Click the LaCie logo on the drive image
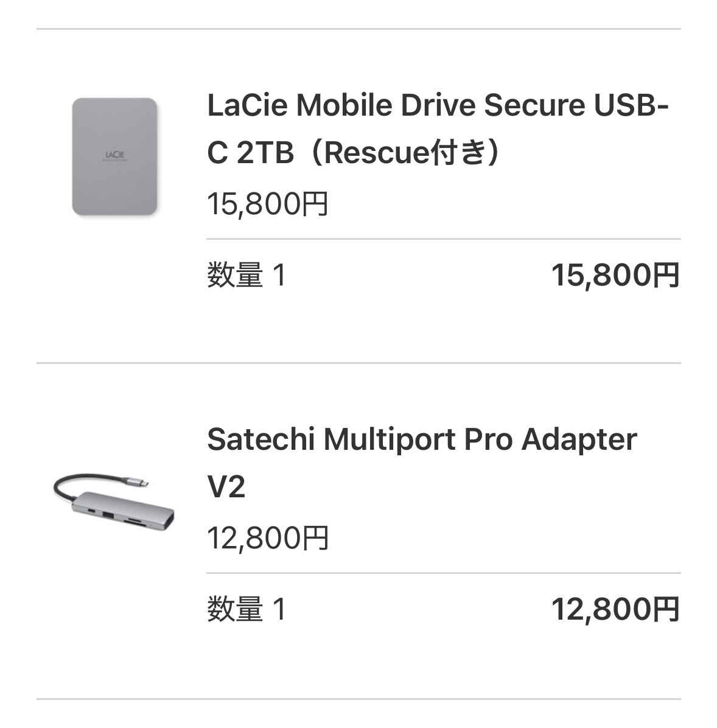This screenshot has width=717, height=728. point(114,156)
